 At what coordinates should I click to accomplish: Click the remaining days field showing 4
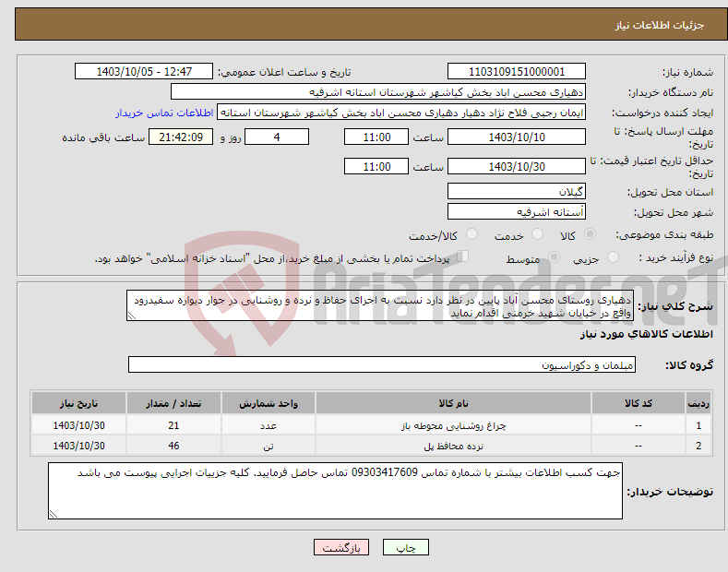click(x=277, y=137)
